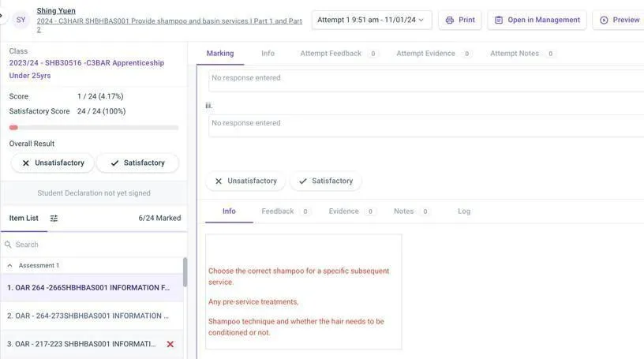Mark the question response as Satisfactory

(325, 181)
